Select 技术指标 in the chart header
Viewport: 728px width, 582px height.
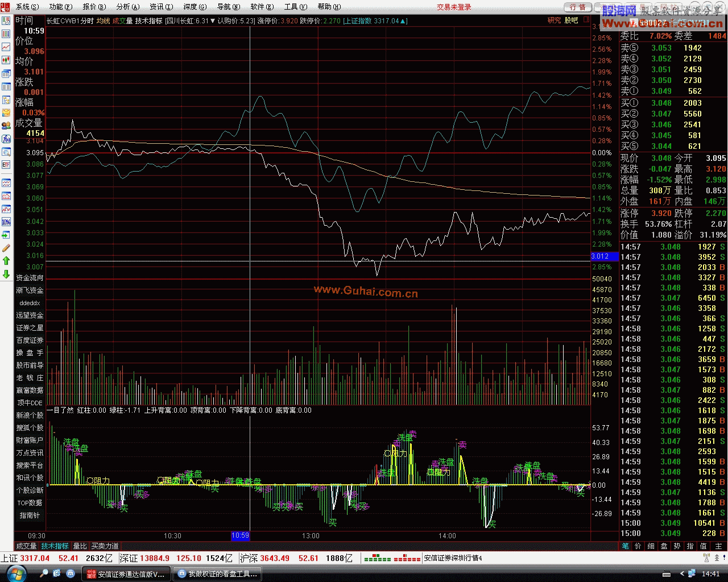tap(148, 21)
